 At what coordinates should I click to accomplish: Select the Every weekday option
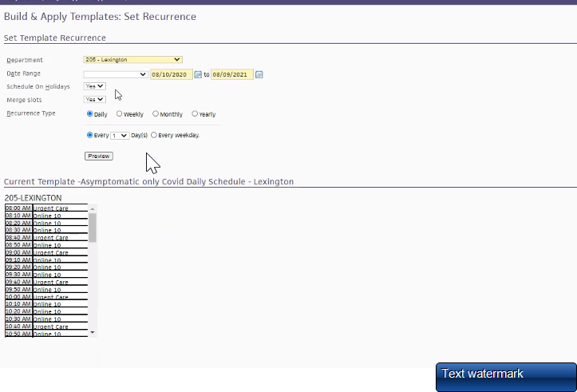pyautogui.click(x=154, y=135)
